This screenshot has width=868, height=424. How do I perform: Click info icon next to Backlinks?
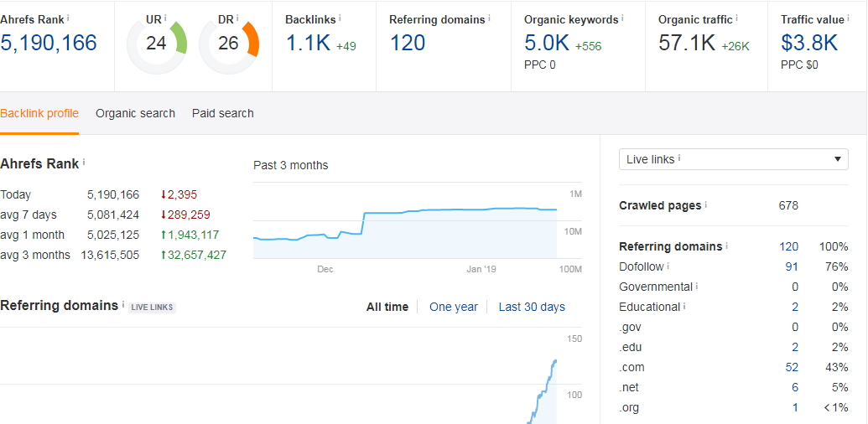pos(340,18)
